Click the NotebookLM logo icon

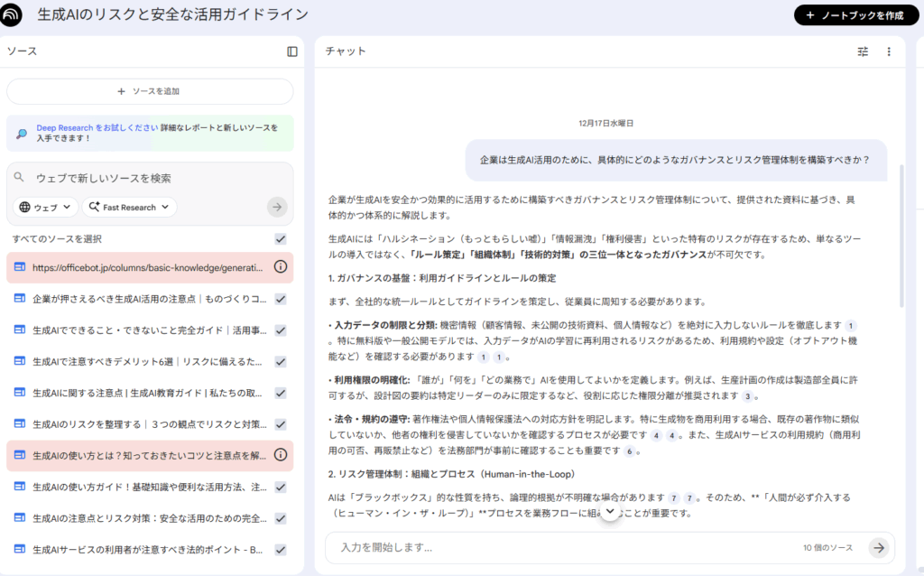(12, 15)
